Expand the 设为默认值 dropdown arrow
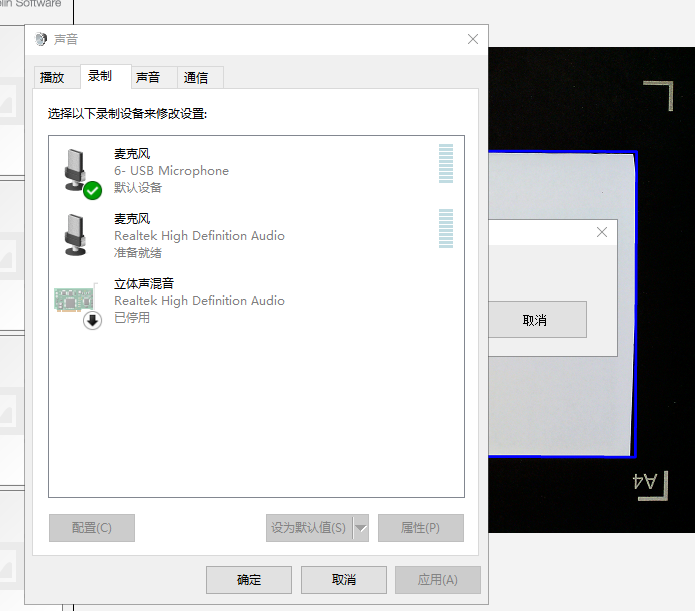Viewport: 695px width, 611px height. (x=361, y=528)
